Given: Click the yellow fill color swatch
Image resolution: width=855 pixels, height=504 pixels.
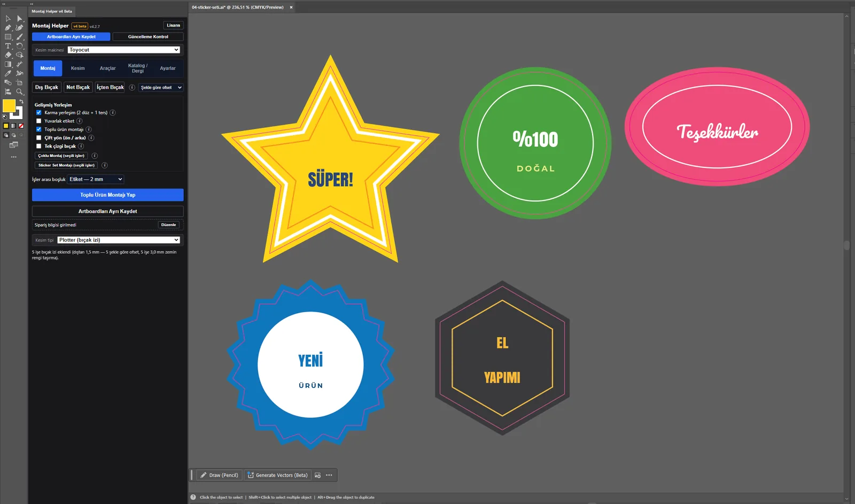Looking at the screenshot, I should [x=9, y=105].
